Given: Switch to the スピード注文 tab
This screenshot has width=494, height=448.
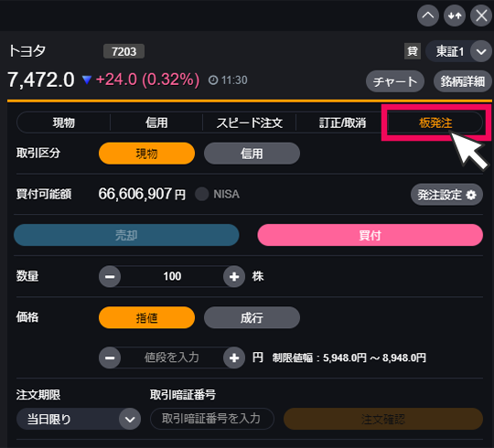Looking at the screenshot, I should click(249, 123).
